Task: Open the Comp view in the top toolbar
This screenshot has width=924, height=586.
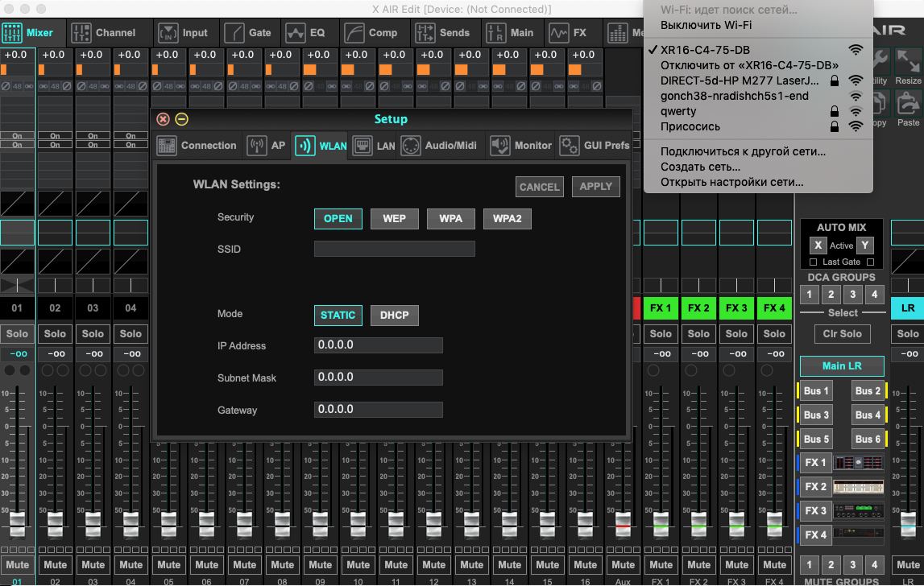Action: (371, 33)
